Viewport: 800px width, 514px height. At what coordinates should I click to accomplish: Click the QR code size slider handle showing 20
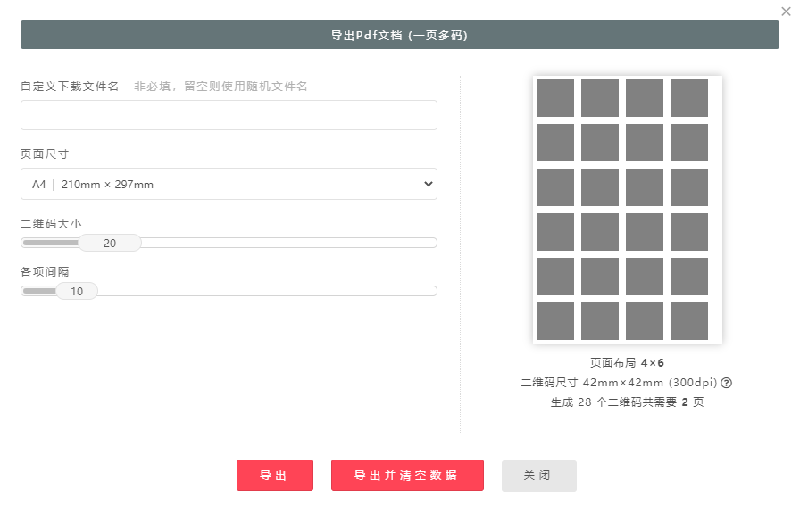pyautogui.click(x=110, y=243)
